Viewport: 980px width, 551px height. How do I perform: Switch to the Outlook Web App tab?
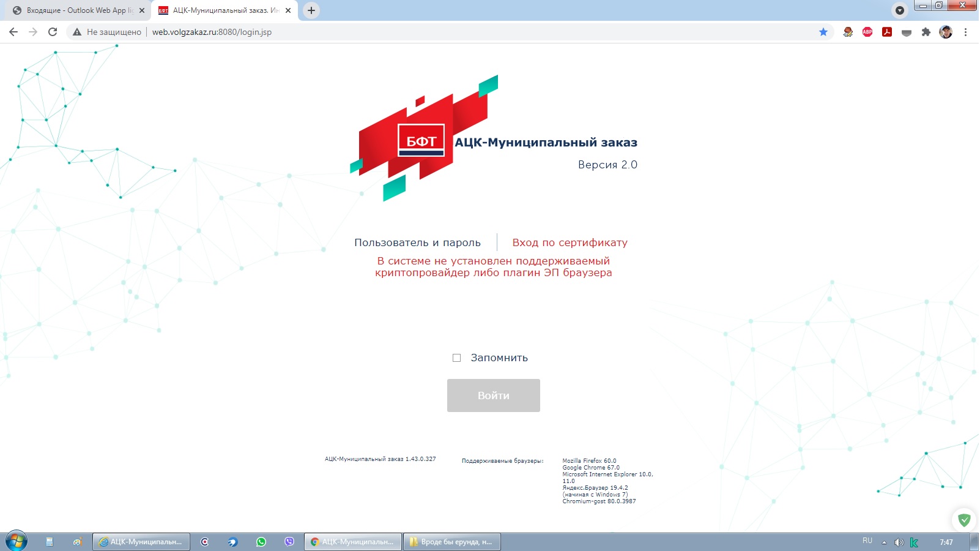[76, 10]
